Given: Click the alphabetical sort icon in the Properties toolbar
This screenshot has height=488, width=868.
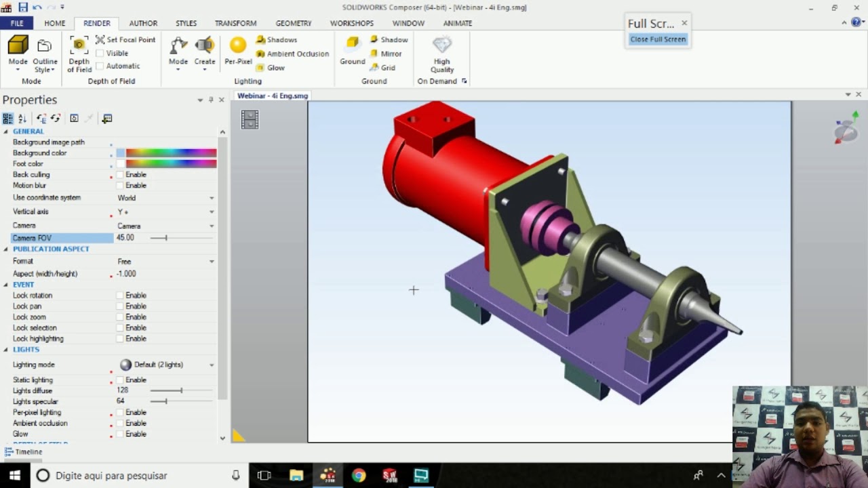Looking at the screenshot, I should pos(22,119).
